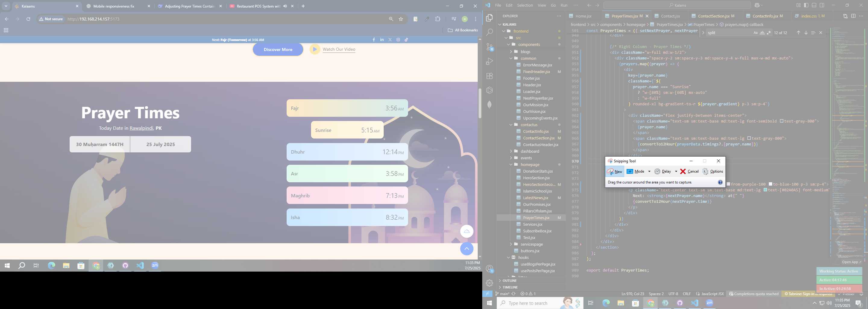The width and height of the screenshot is (868, 309).
Task: Open the Watch Our Video link
Action: coord(339,49)
